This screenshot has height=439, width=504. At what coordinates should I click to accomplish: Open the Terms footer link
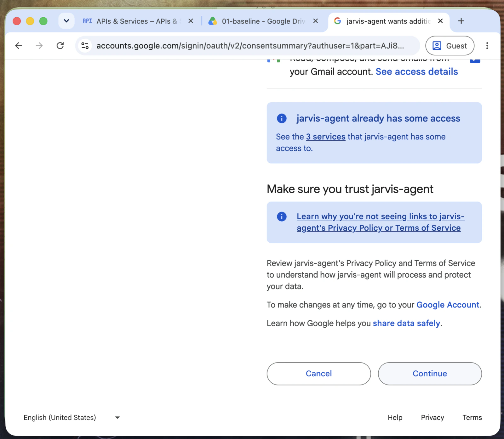point(472,418)
